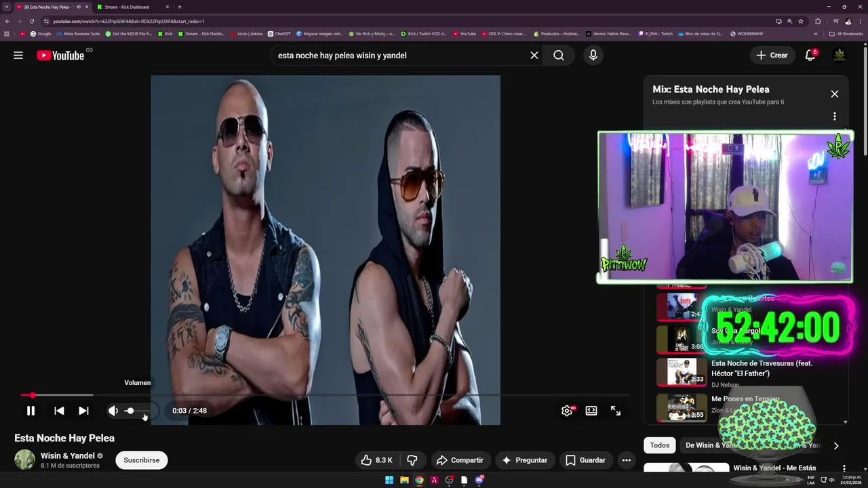Bookmark this page with the star
The image size is (868, 488).
(802, 21)
